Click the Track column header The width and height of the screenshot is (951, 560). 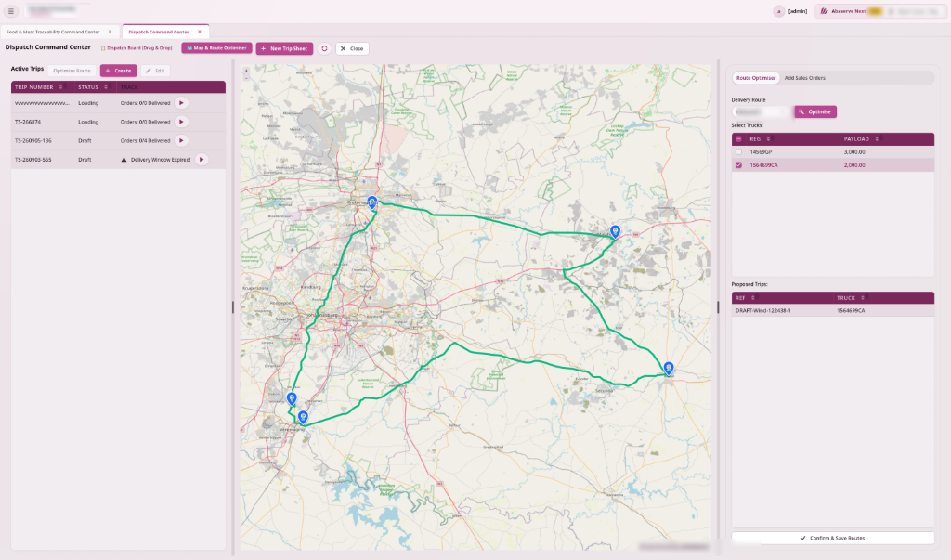pos(129,87)
